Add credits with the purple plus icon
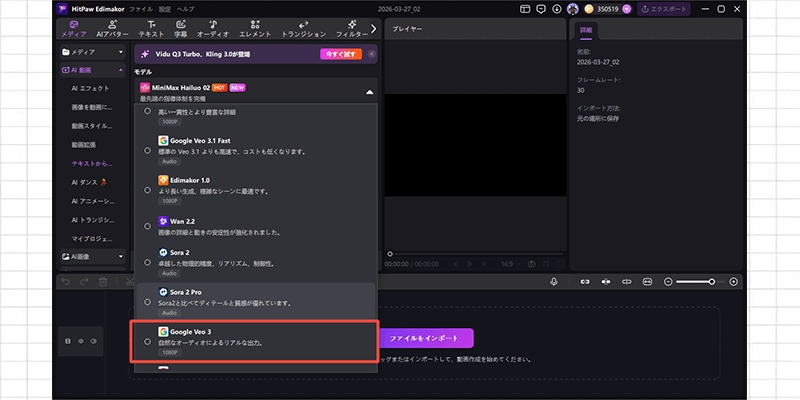The width and height of the screenshot is (800, 400). pyautogui.click(x=627, y=9)
